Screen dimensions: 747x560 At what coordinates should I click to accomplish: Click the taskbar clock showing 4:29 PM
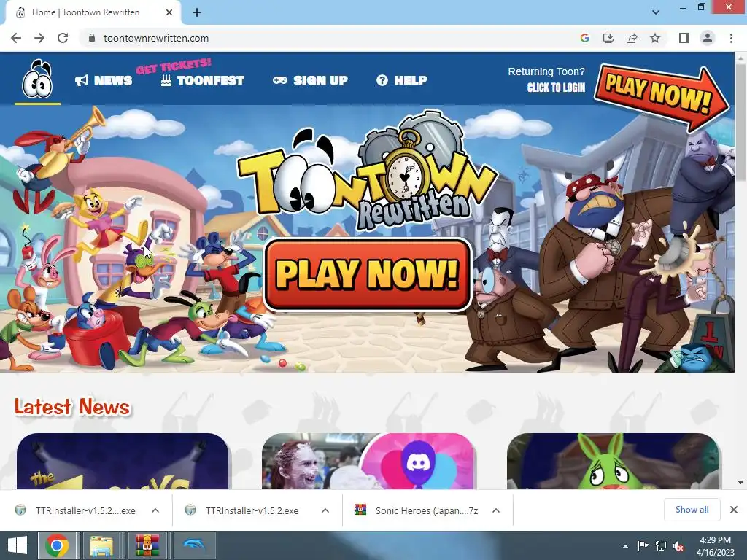[715, 546]
